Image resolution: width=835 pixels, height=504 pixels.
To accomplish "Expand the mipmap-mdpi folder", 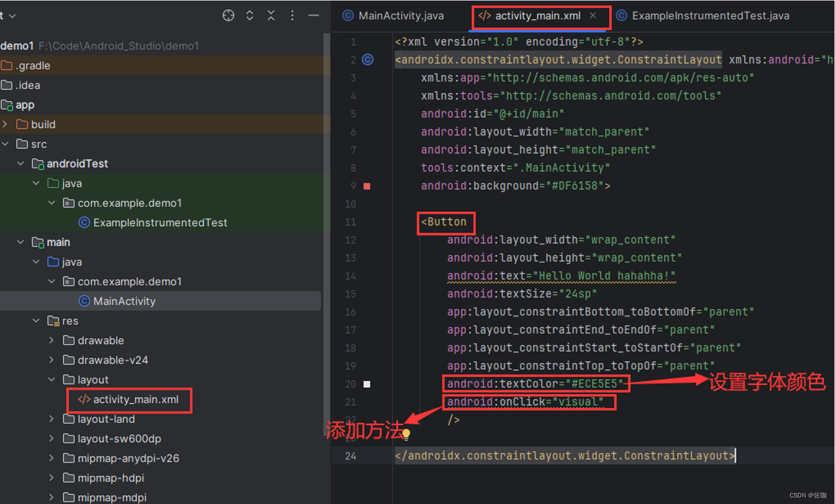I will 51,497.
